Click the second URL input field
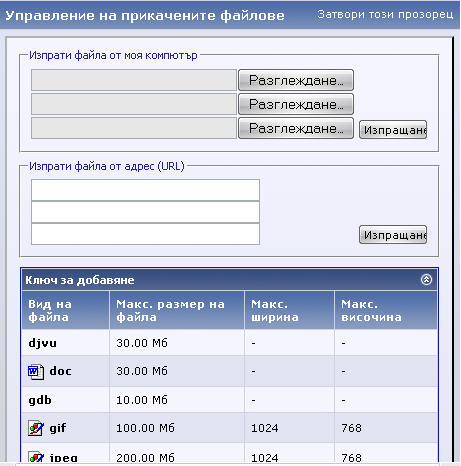 click(x=145, y=212)
